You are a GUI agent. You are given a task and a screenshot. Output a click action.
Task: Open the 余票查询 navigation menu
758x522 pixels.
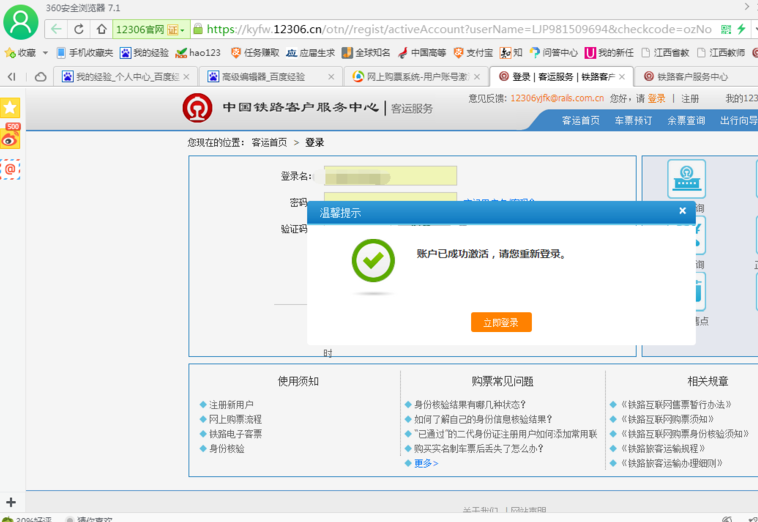(x=686, y=120)
